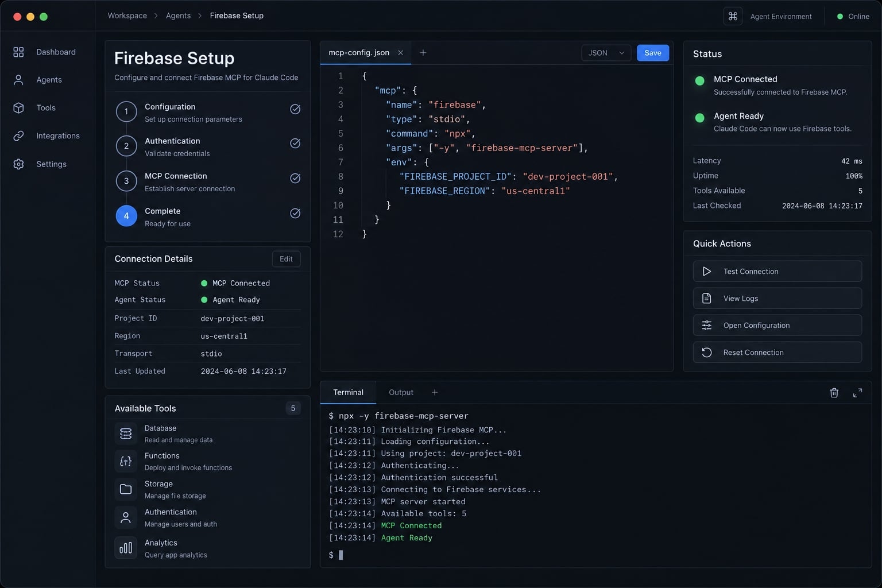Click the Functions tool icon

tap(126, 462)
